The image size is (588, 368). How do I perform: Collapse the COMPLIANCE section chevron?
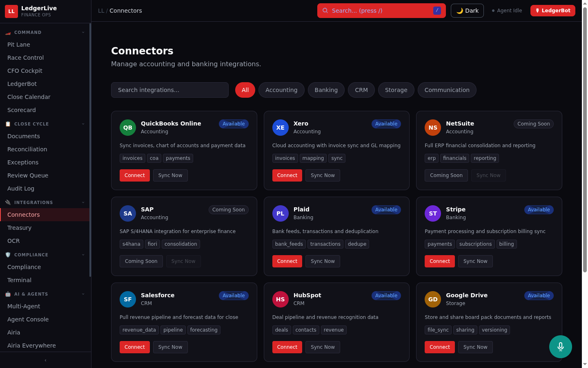point(83,255)
